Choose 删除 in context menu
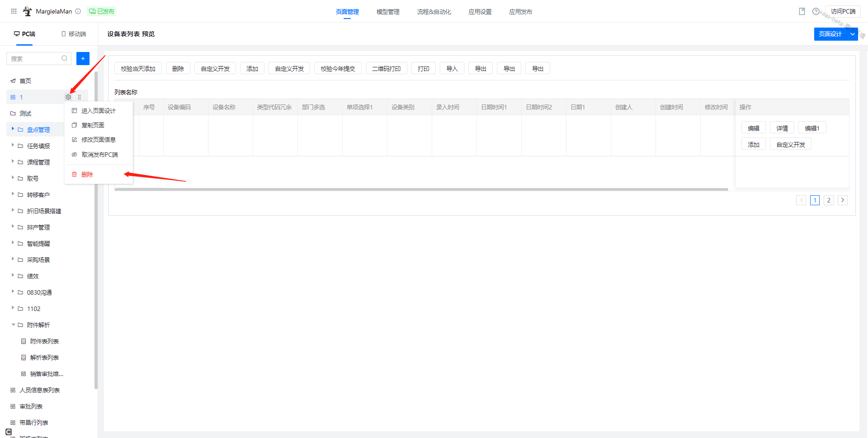 [99, 174]
